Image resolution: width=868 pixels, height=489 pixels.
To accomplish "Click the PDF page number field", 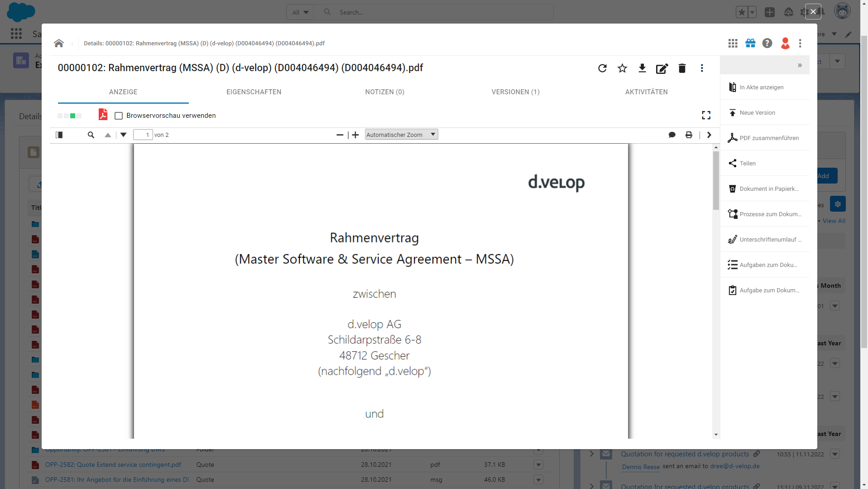I will click(143, 135).
